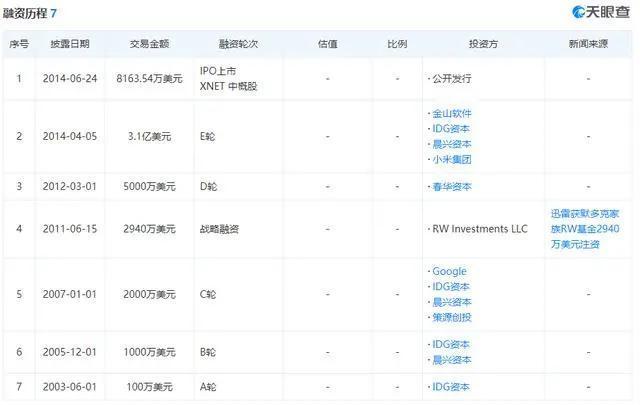Select the amount 2940万美元
Viewport: 640px width, 405px height.
(x=149, y=229)
